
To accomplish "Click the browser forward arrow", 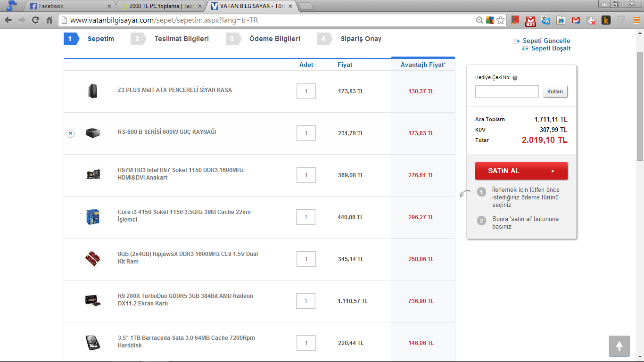I will (x=22, y=20).
